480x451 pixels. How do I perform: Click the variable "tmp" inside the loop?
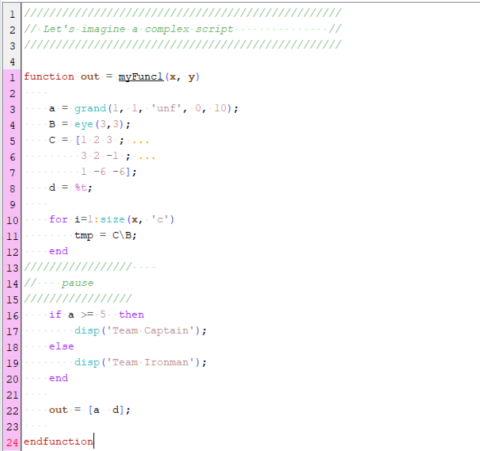click(x=84, y=236)
